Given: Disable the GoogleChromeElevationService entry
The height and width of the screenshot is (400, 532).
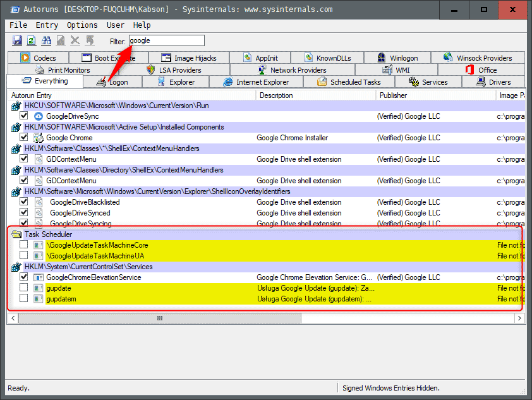Looking at the screenshot, I should (x=24, y=277).
